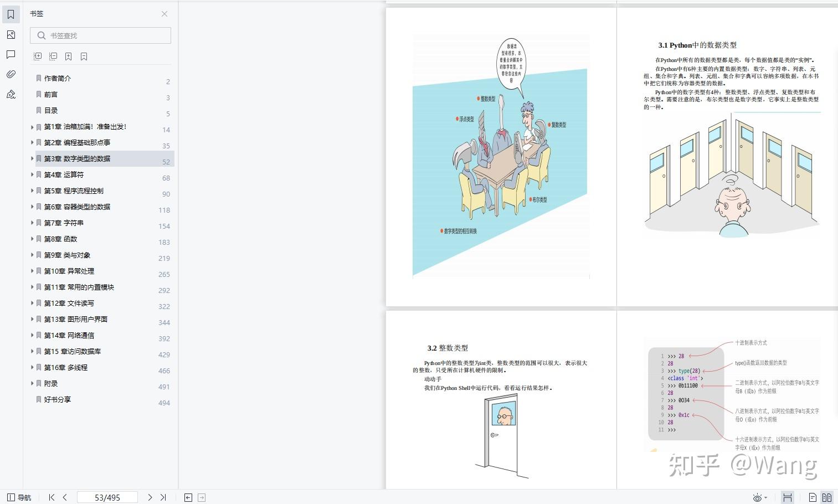Open the 好书分享 bookmark entry

click(x=58, y=399)
